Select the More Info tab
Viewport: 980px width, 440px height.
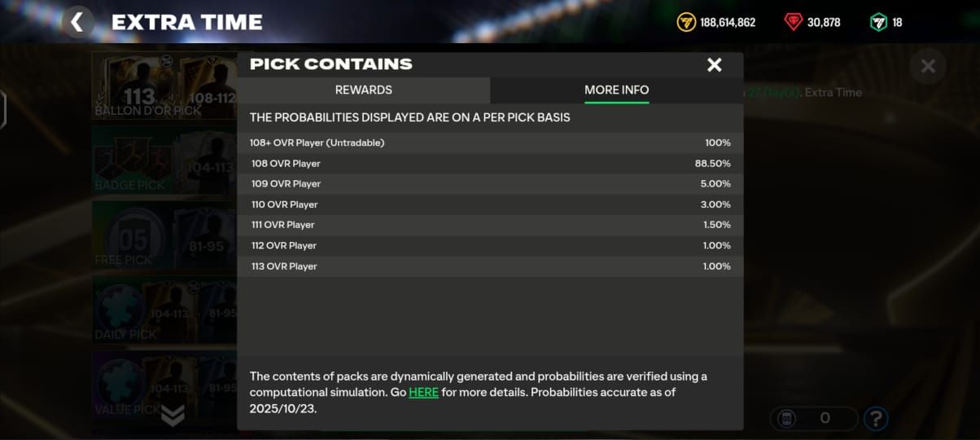[616, 90]
